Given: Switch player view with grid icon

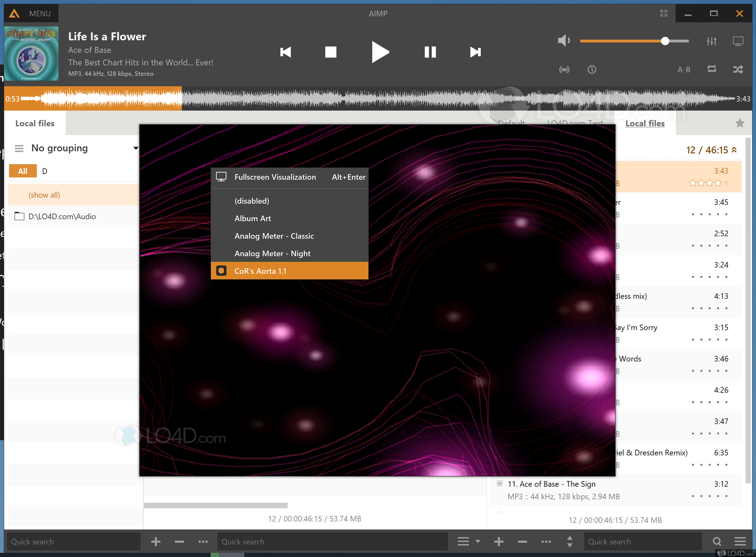Looking at the screenshot, I should click(x=664, y=13).
